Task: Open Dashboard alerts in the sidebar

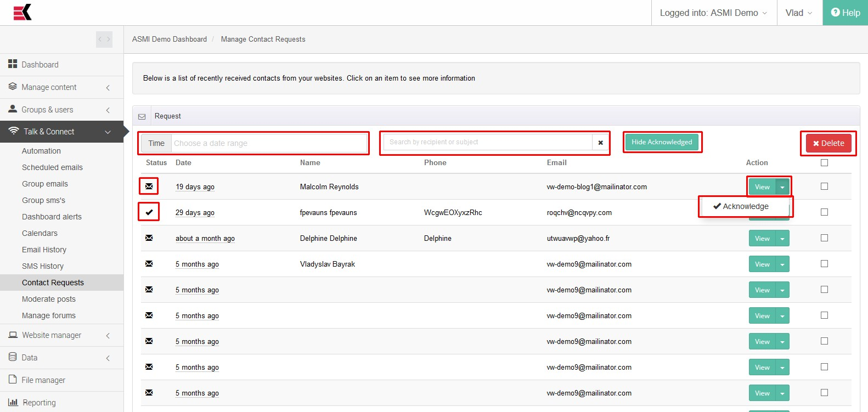Action: [x=52, y=217]
